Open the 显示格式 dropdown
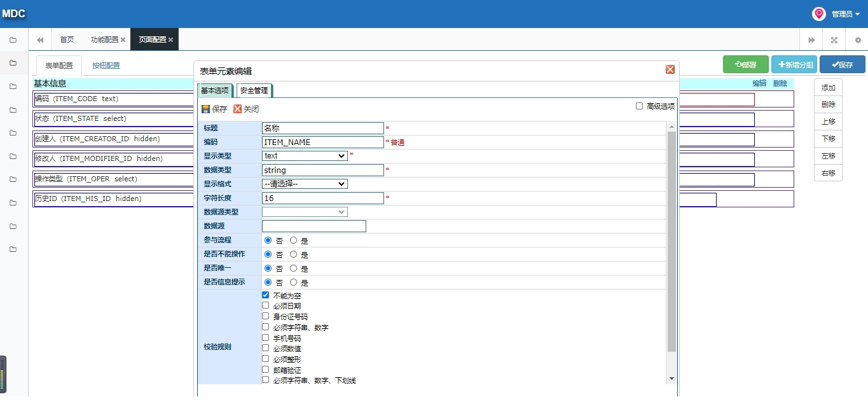This screenshot has width=868, height=404. [305, 184]
